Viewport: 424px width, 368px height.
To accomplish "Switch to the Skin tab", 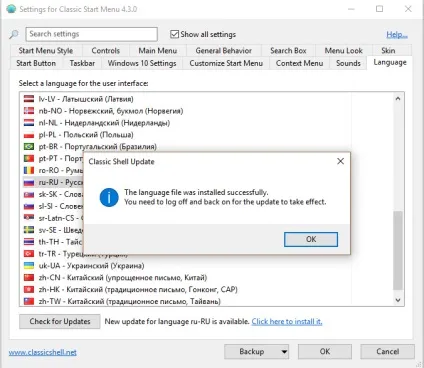I will (388, 51).
